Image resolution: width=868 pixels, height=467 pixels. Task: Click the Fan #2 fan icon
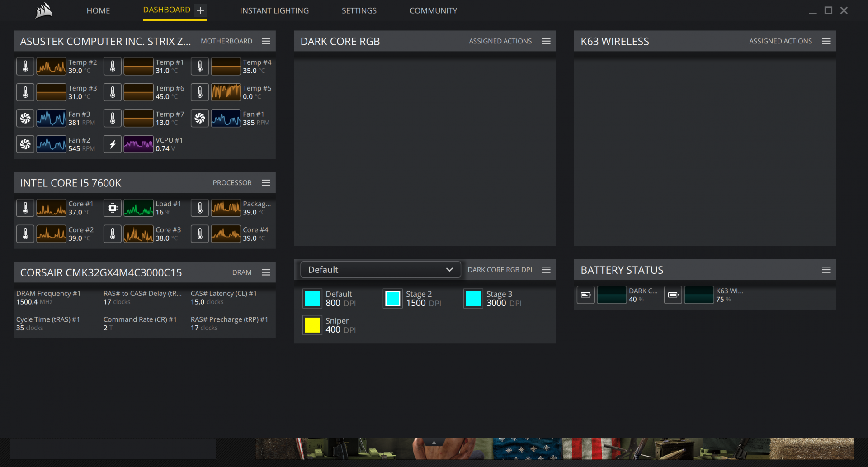(25, 144)
